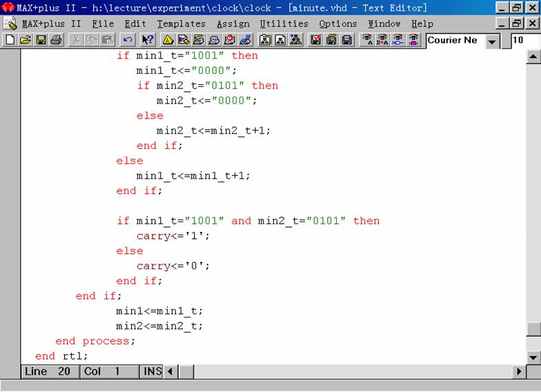Toggle the INS insert mode indicator
This screenshot has height=392, width=541.
(x=152, y=371)
